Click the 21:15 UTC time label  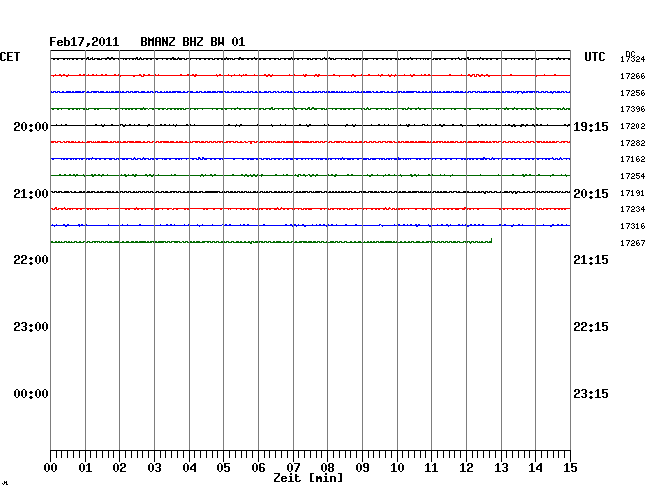point(591,260)
